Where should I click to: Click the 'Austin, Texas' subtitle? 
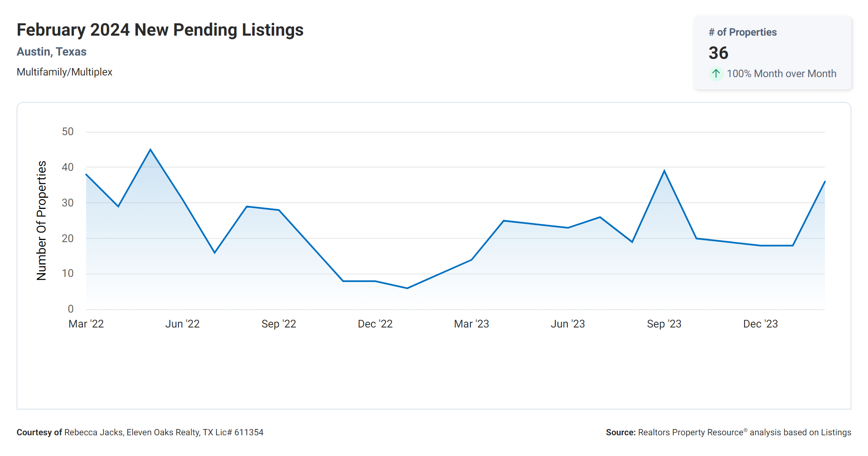51,52
